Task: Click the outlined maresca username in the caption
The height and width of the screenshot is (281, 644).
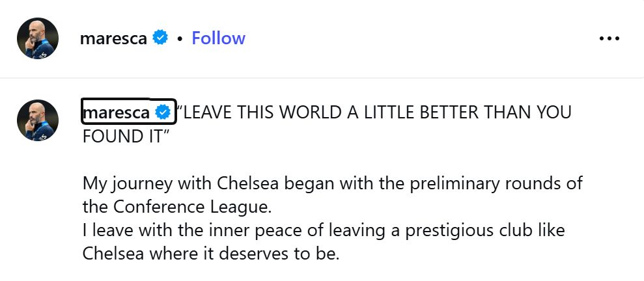Action: pyautogui.click(x=117, y=113)
